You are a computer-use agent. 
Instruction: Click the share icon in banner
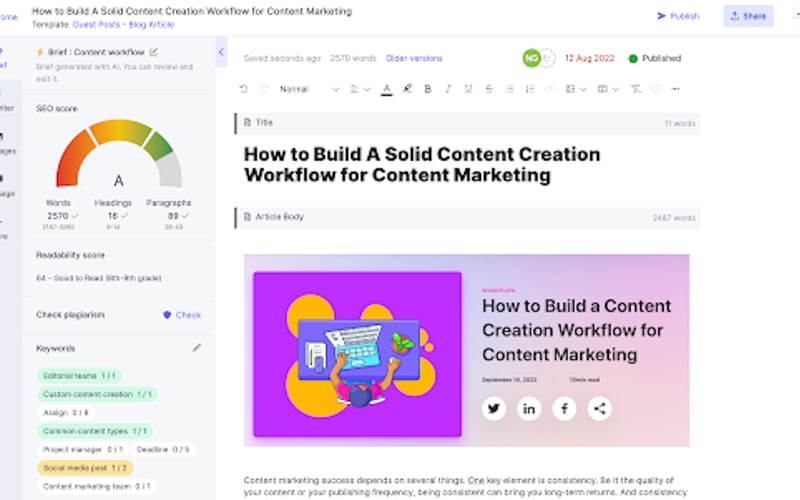(599, 409)
